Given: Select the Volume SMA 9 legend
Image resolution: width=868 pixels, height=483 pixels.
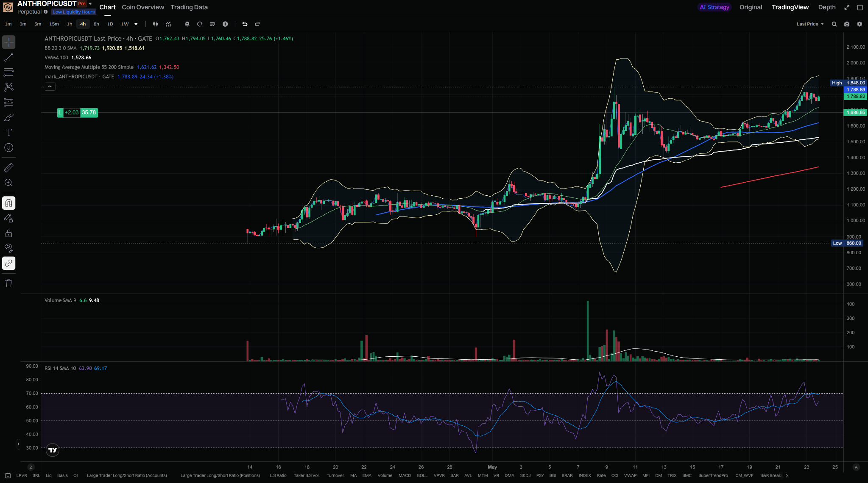Looking at the screenshot, I should tap(60, 300).
